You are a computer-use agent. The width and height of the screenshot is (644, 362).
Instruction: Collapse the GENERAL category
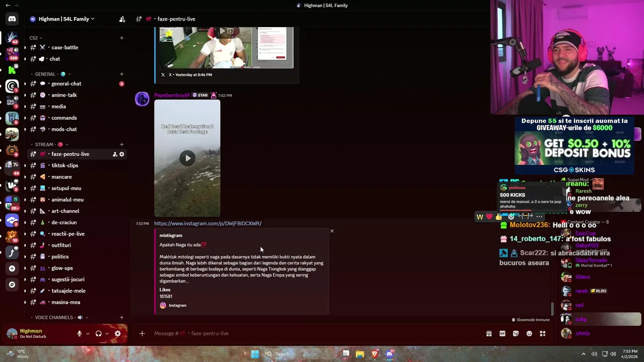(x=53, y=74)
